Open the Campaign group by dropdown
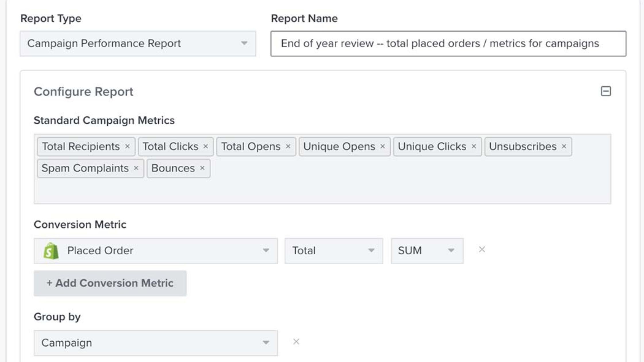This screenshot has width=644, height=362. point(156,343)
